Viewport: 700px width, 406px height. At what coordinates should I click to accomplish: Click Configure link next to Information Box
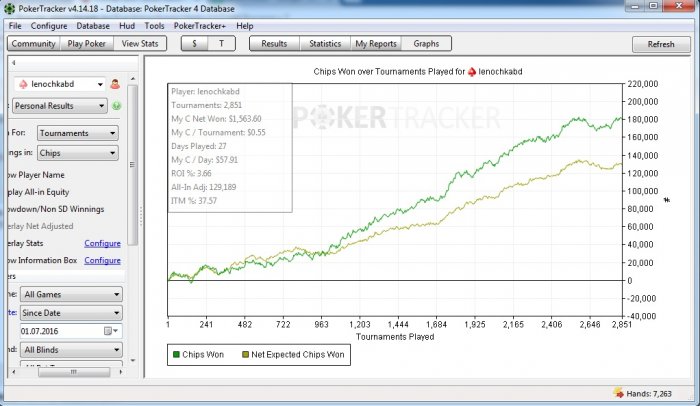(102, 260)
